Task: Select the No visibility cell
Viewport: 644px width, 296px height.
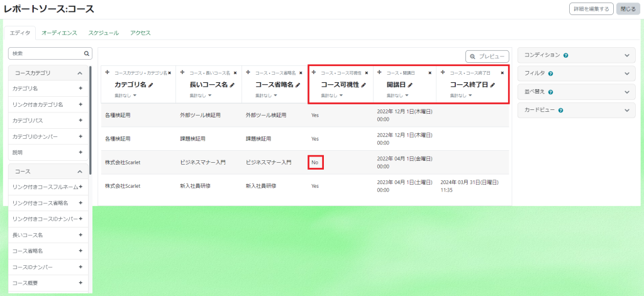Action: coord(315,162)
